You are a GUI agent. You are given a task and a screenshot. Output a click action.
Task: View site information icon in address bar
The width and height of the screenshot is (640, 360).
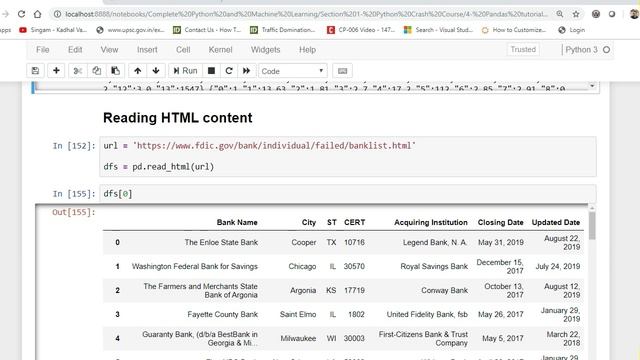(58, 14)
